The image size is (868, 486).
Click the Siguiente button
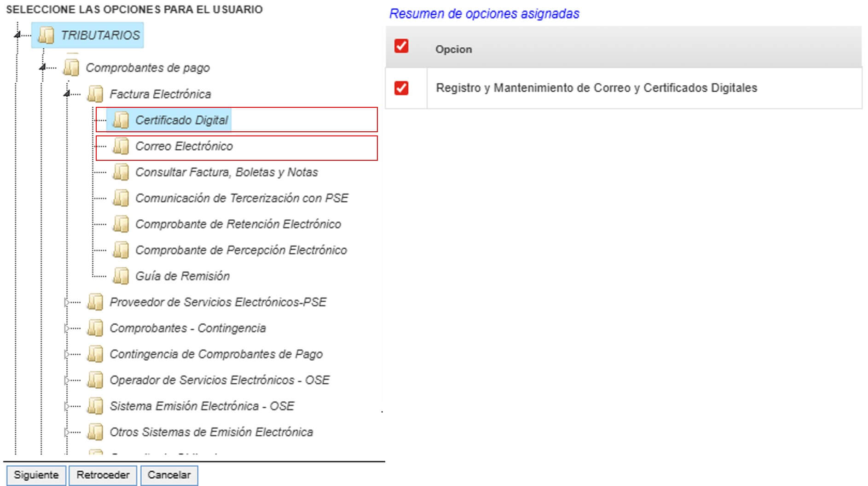(x=36, y=475)
